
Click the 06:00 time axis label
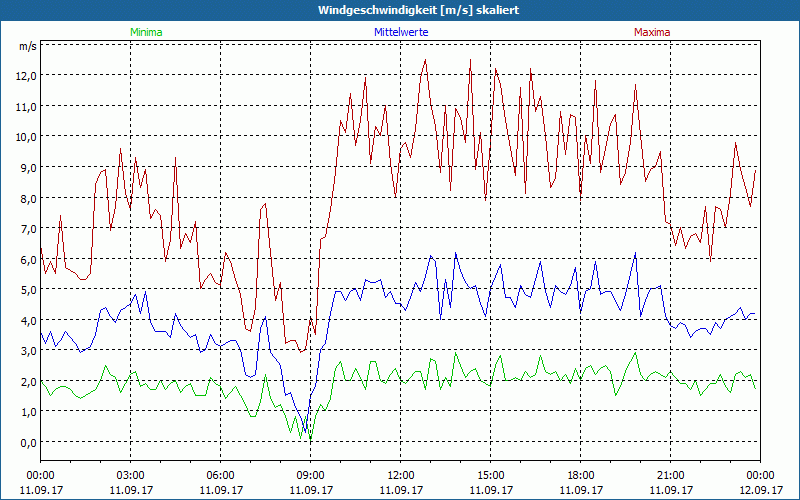[x=220, y=475]
